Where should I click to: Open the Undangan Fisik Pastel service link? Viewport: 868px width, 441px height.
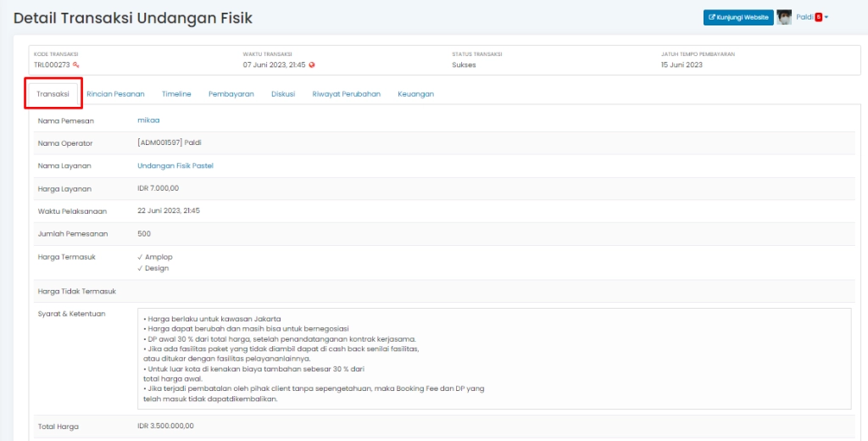(175, 165)
